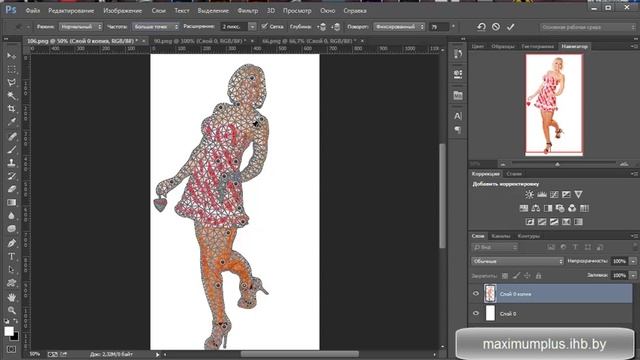The width and height of the screenshot is (640, 360).
Task: Select the Healing Brush tool
Action: pyautogui.click(x=11, y=136)
